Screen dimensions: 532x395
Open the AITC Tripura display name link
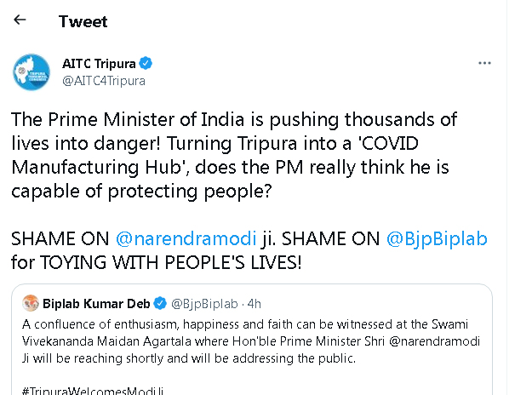click(100, 64)
